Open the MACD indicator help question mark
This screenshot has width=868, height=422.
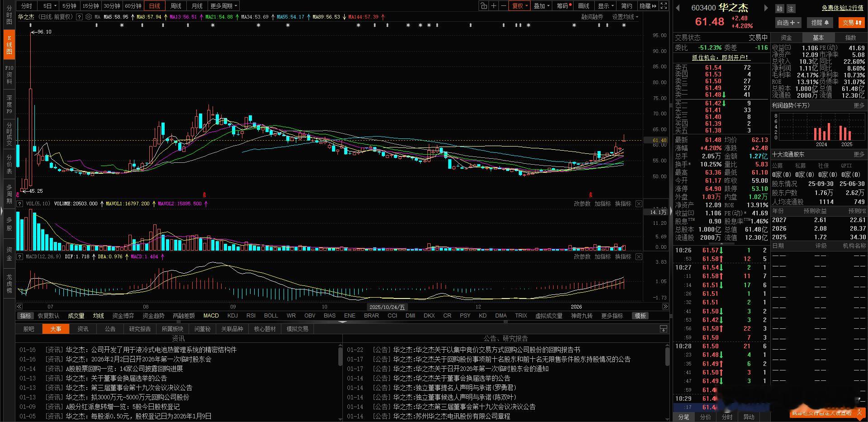pos(20,256)
